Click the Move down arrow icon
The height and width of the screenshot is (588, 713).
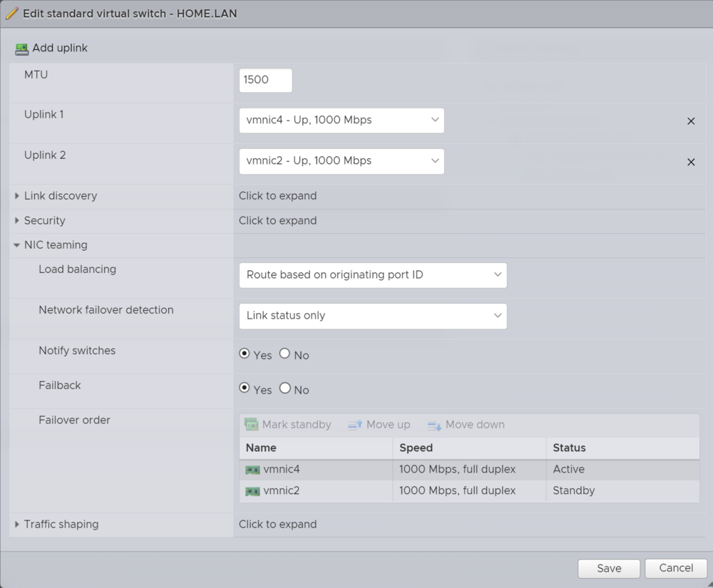click(434, 425)
